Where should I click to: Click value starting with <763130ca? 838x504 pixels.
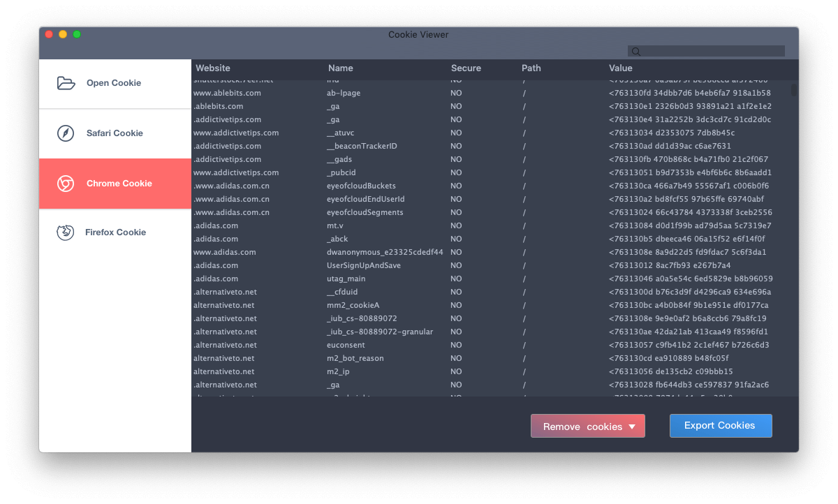coord(689,186)
